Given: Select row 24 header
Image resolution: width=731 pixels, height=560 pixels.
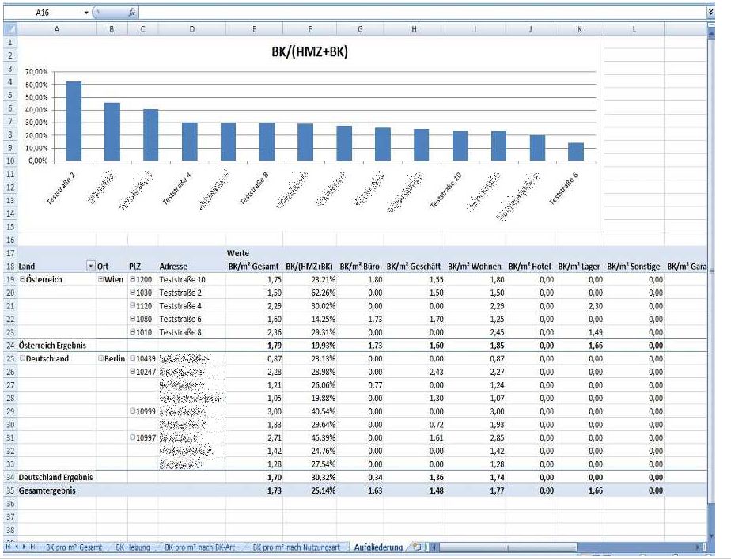Looking at the screenshot, I should coord(10,345).
